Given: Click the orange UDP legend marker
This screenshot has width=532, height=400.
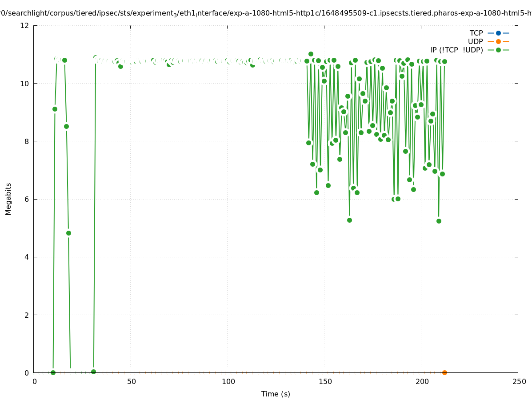Looking at the screenshot, I should tap(498, 41).
